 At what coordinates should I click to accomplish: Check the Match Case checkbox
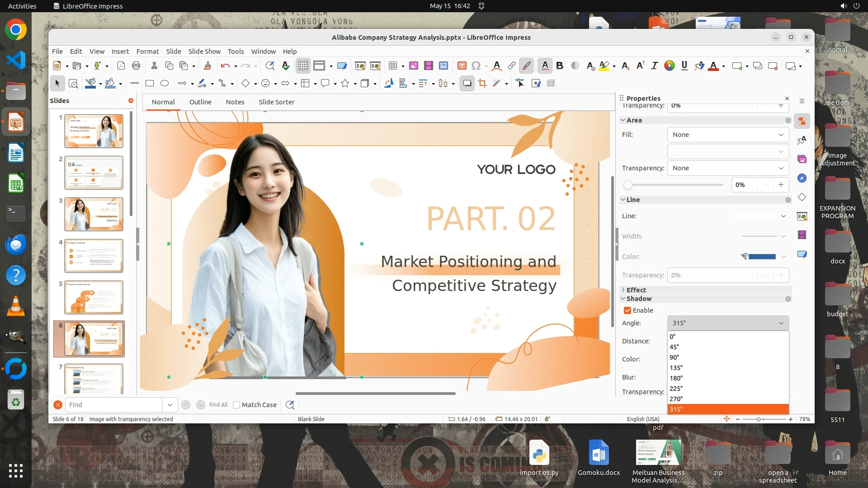tap(236, 405)
